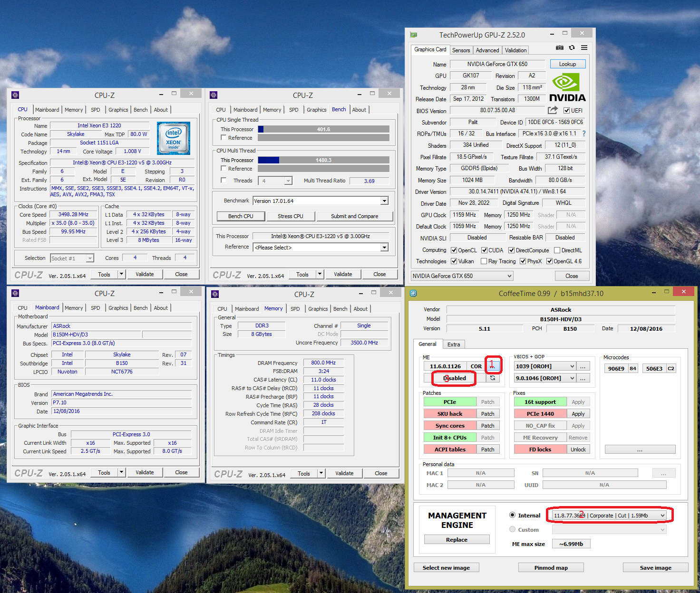Open the Reference 'Please Select' dropdown

pos(384,248)
